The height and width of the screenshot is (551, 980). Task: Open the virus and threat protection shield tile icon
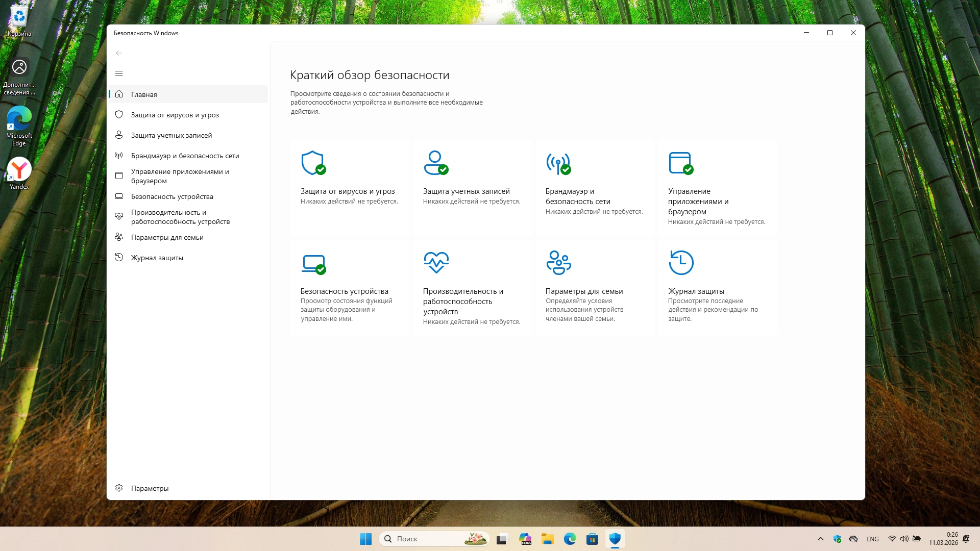click(x=313, y=163)
